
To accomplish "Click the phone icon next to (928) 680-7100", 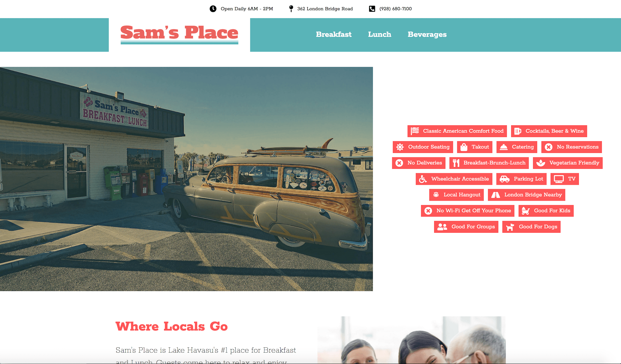I will tap(372, 9).
